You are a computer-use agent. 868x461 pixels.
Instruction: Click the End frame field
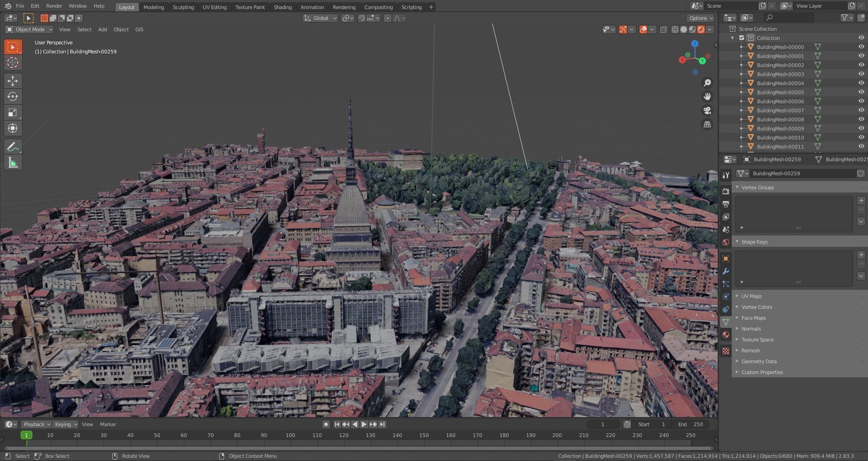[x=691, y=424]
